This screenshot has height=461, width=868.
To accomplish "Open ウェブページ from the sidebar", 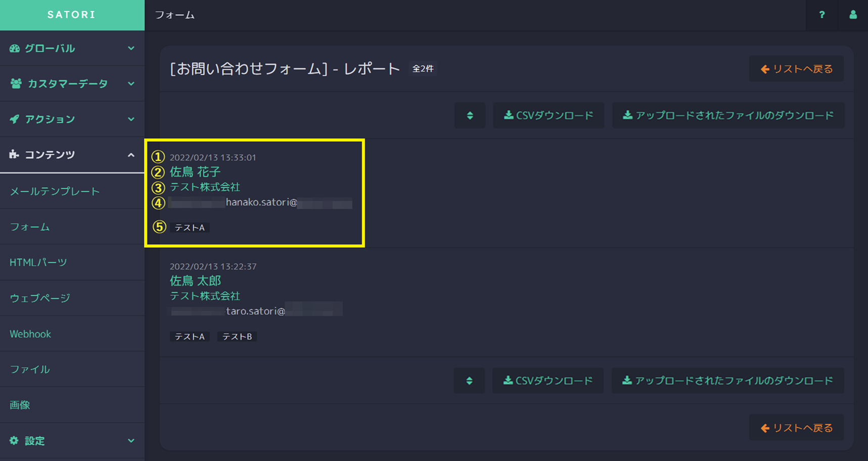I will [x=40, y=298].
